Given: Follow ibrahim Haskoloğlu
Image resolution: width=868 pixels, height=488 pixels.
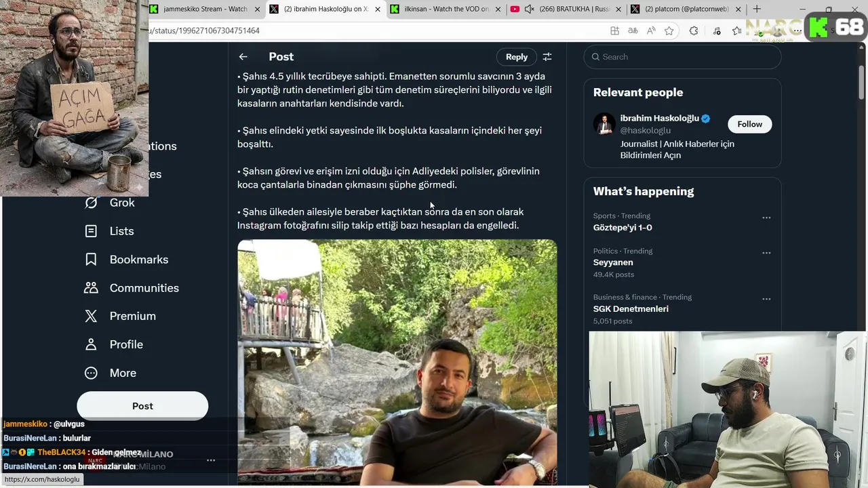Looking at the screenshot, I should [750, 124].
